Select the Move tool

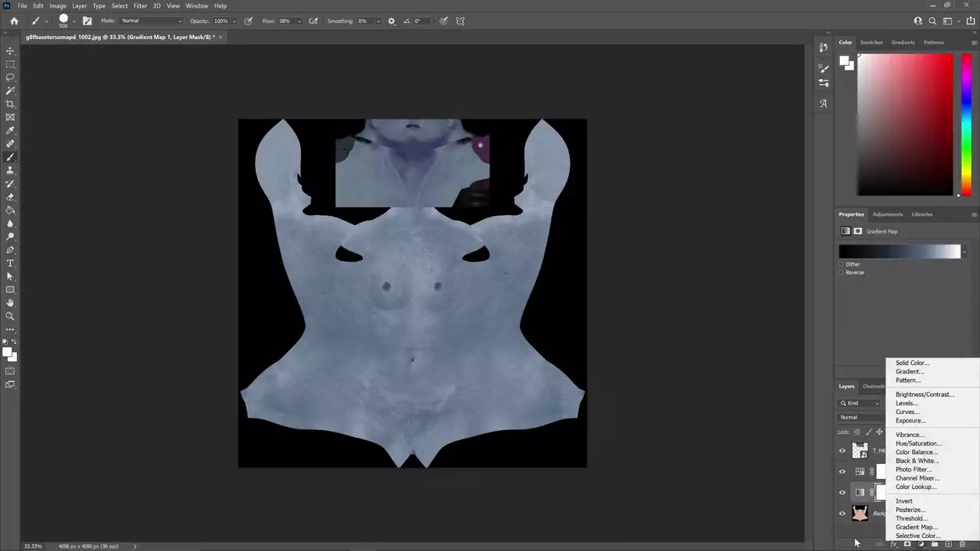point(10,51)
